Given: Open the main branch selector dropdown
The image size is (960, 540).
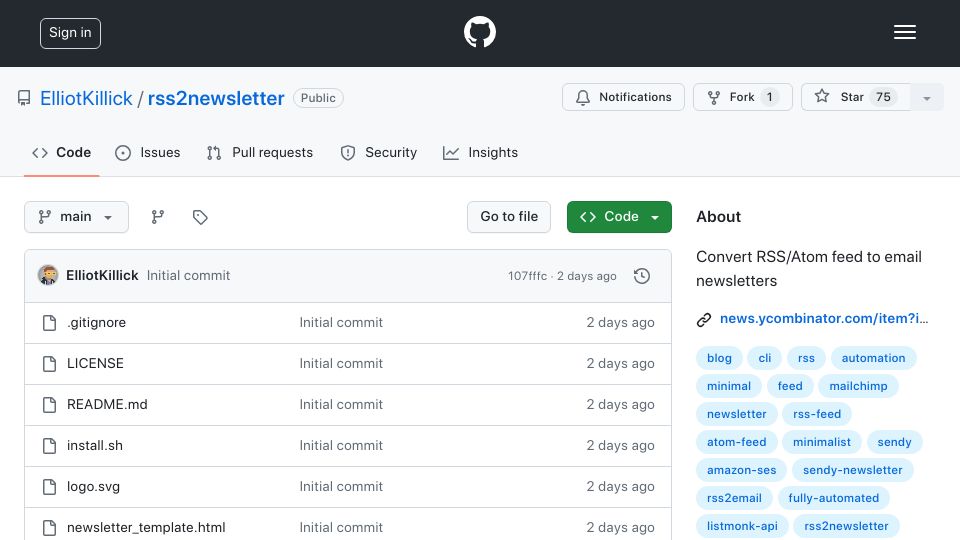Looking at the screenshot, I should tap(77, 217).
